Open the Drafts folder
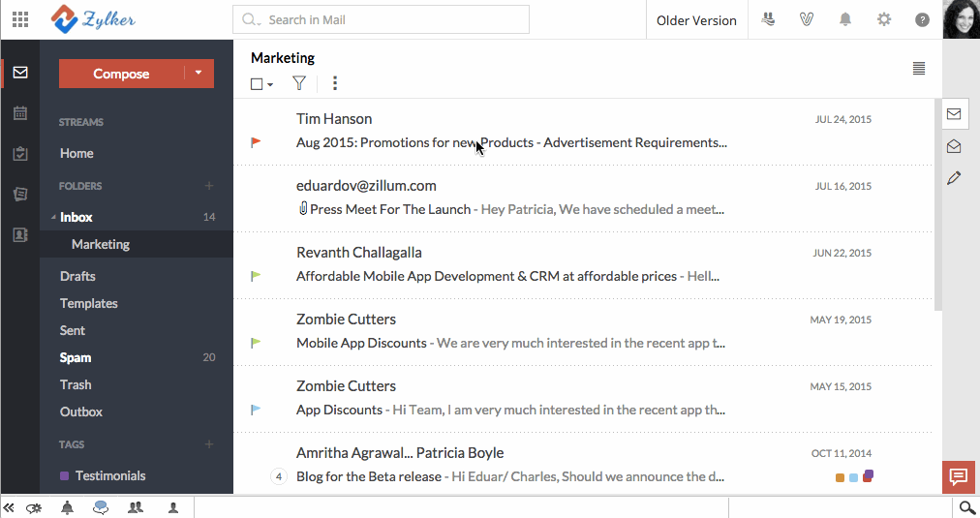The height and width of the screenshot is (518, 980). 77,276
